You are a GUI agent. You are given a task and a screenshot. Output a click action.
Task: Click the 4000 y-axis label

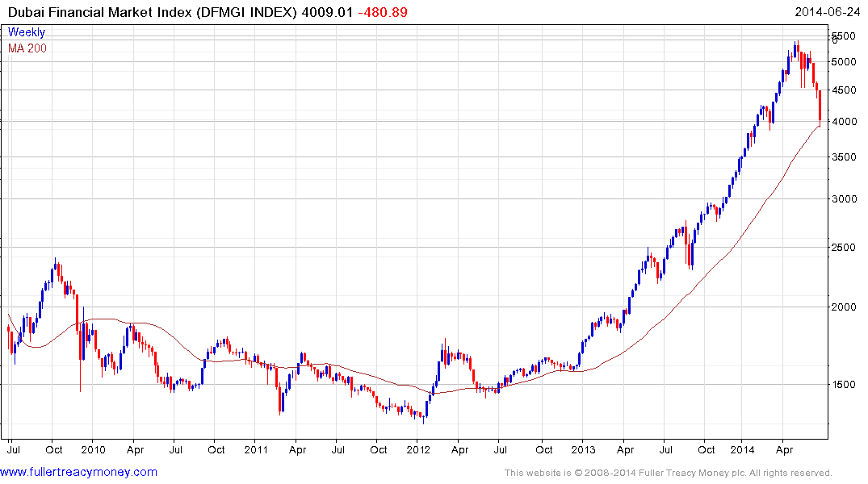845,122
